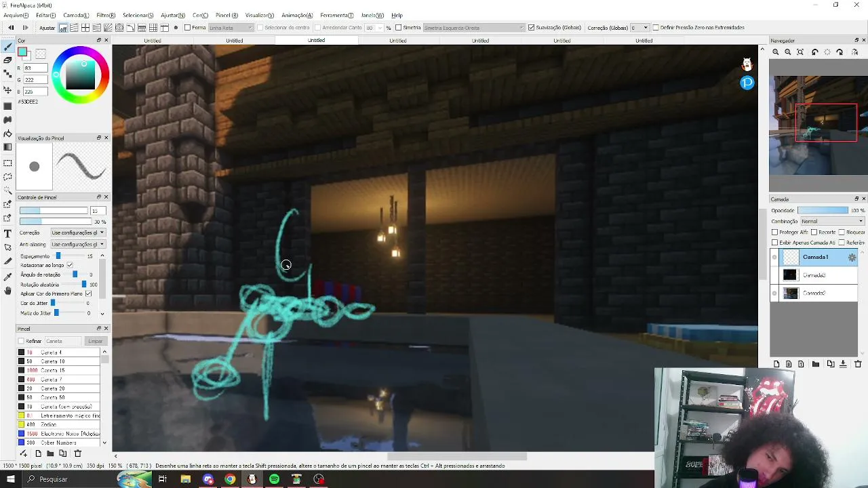
Task: Select the Hand pan tool
Action: tap(7, 291)
